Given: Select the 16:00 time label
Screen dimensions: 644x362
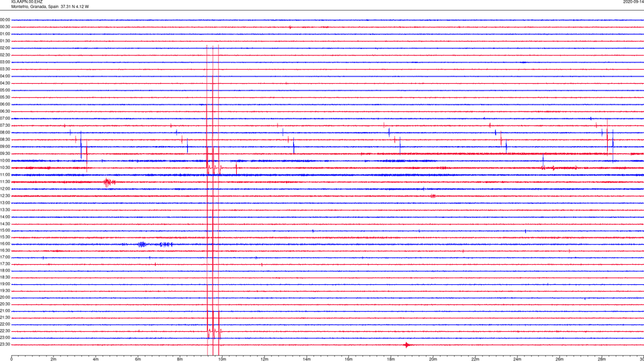Looking at the screenshot, I should 5,244.
